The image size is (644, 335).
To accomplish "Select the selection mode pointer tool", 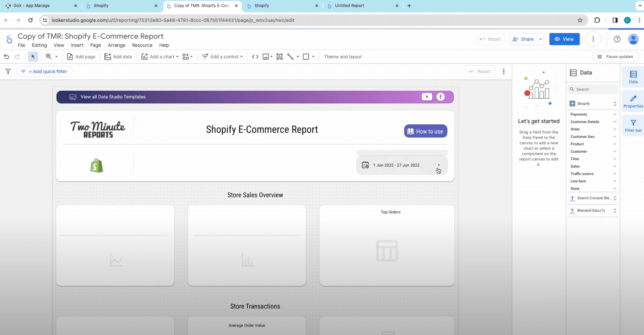I will pyautogui.click(x=33, y=57).
